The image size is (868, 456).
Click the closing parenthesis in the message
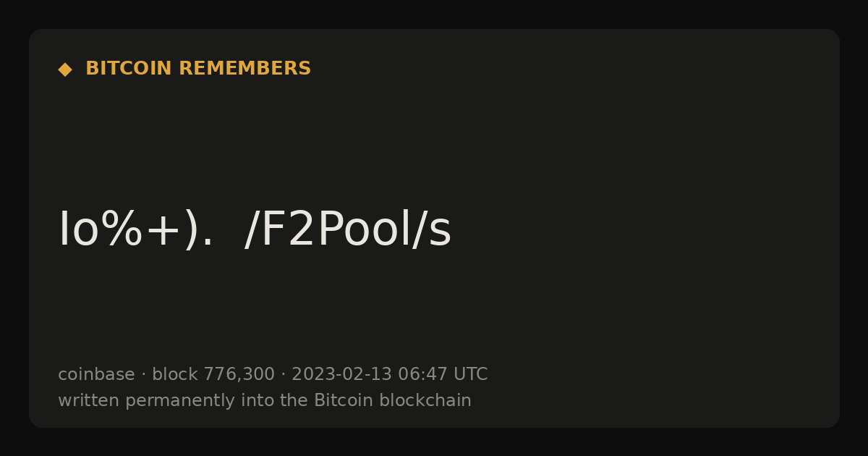tap(190, 230)
